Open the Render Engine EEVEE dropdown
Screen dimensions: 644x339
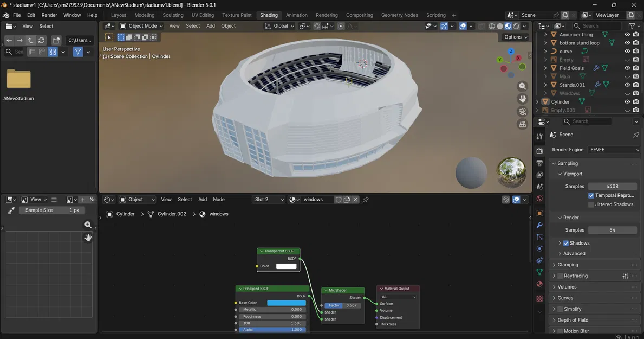click(614, 150)
